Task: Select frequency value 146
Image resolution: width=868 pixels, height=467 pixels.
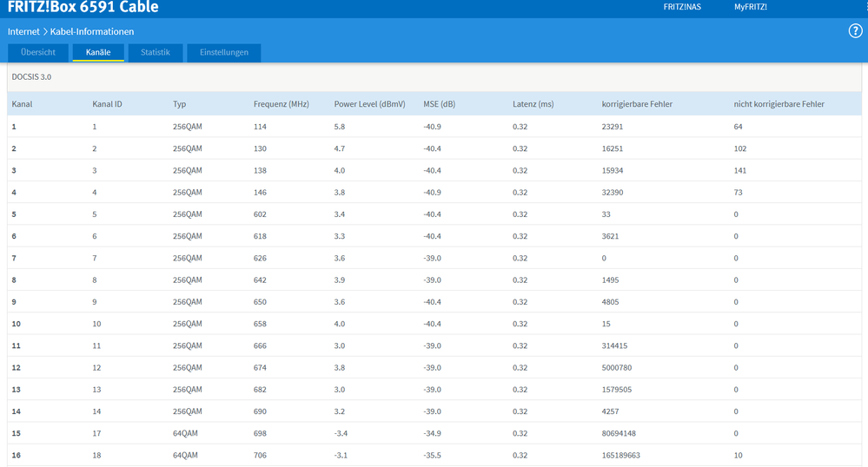Action: 260,193
